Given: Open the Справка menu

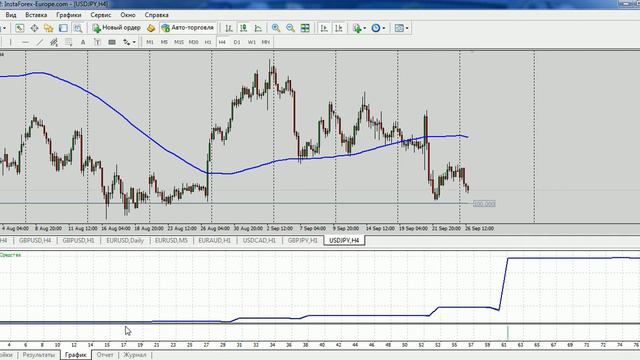Looking at the screenshot, I should click(157, 15).
